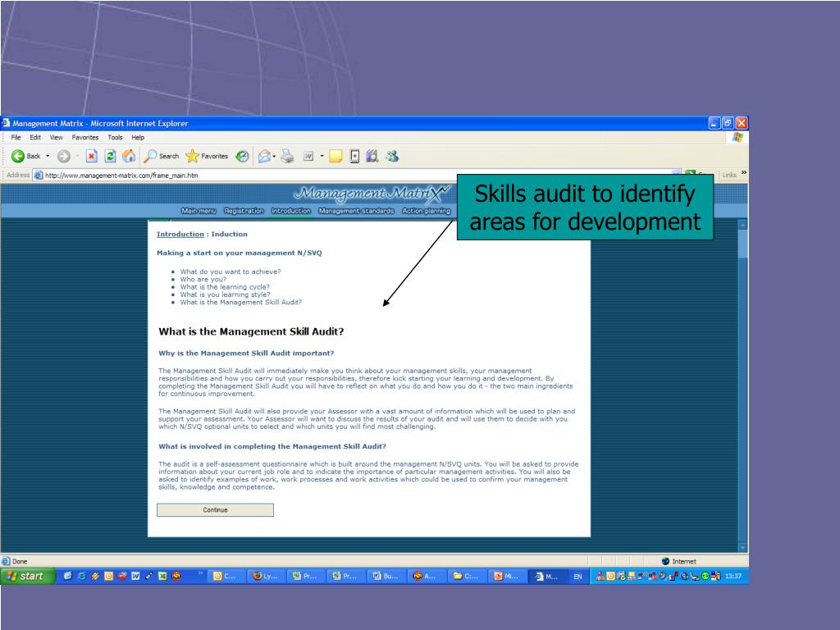Image resolution: width=840 pixels, height=630 pixels.
Task: Click the Windows Start button
Action: pyautogui.click(x=28, y=577)
